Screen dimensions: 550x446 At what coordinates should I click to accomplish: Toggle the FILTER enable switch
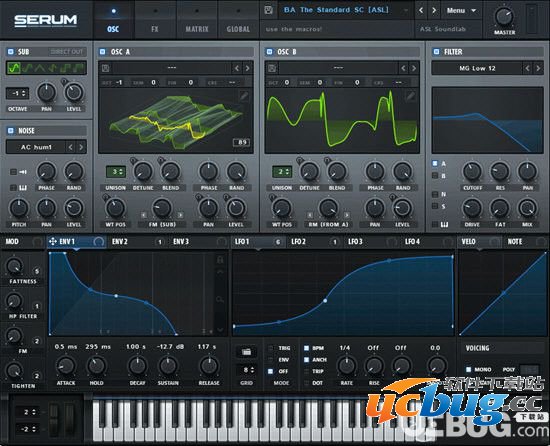pyautogui.click(x=436, y=52)
